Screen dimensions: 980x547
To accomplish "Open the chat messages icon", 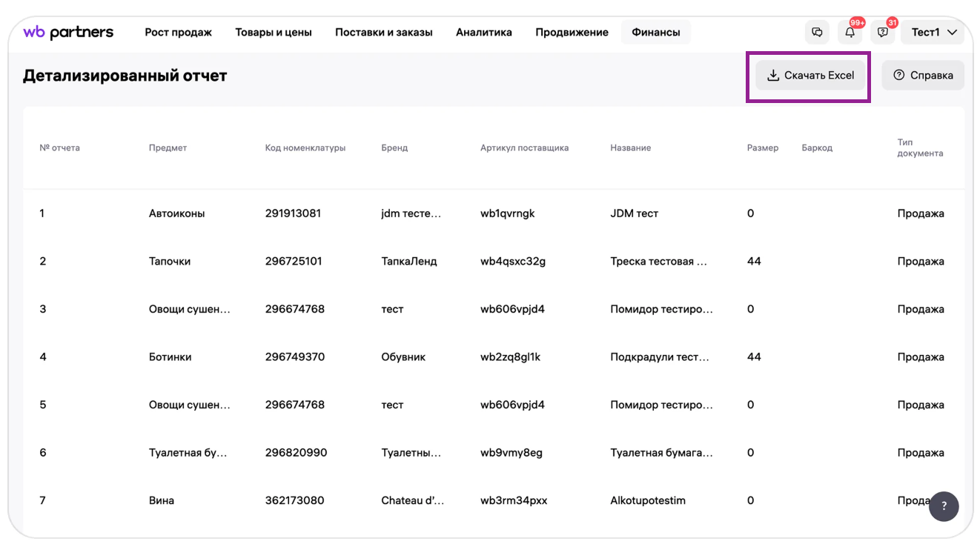I will [817, 33].
